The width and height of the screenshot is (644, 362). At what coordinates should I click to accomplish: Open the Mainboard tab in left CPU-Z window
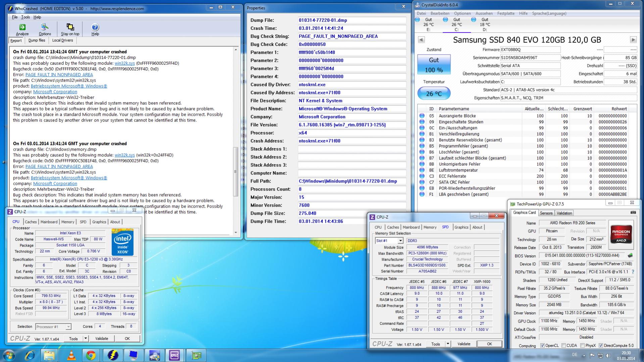pyautogui.click(x=49, y=222)
